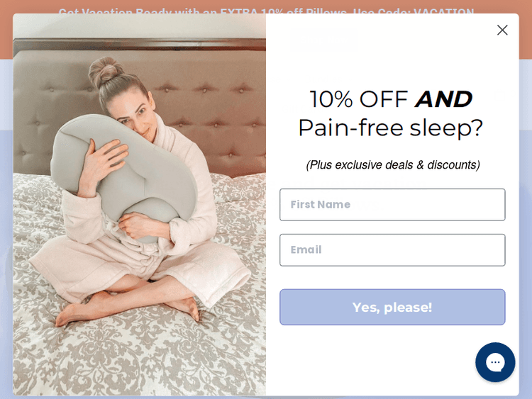The image size is (532, 399).
Task: Select the Email input box
Action: click(392, 250)
